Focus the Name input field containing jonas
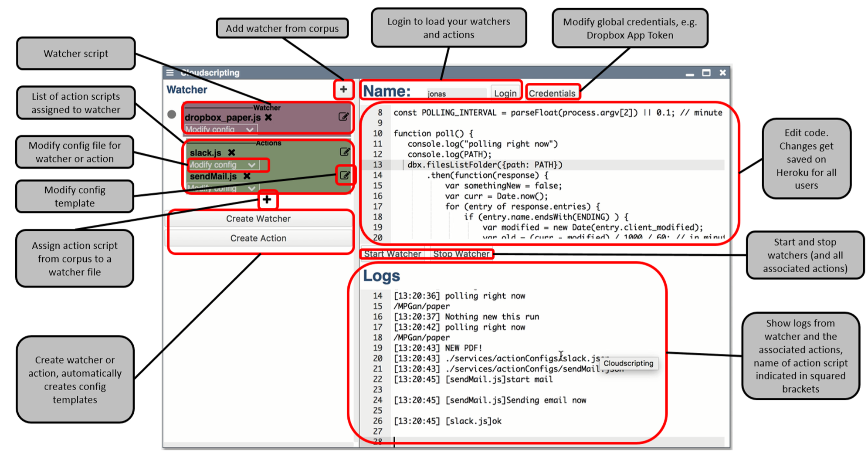Viewport: 868px width, 453px height. [x=456, y=94]
